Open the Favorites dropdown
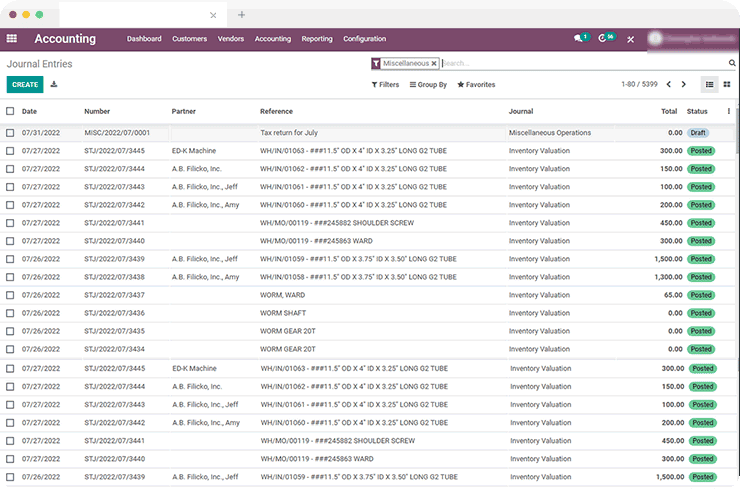 (476, 85)
